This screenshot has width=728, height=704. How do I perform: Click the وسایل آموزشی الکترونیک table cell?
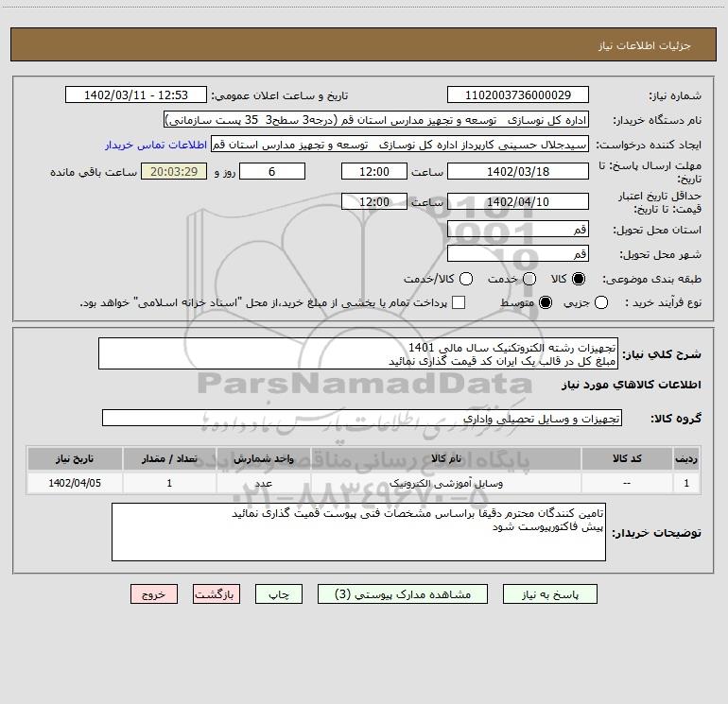446,483
